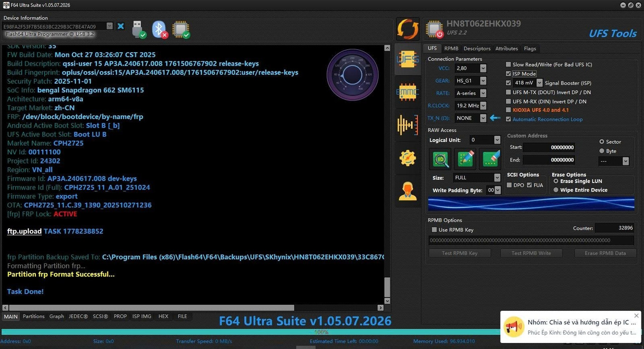Viewport: 644px width, 349px height.
Task: Click the log vertical scrollbar thumb
Action: tap(387, 287)
